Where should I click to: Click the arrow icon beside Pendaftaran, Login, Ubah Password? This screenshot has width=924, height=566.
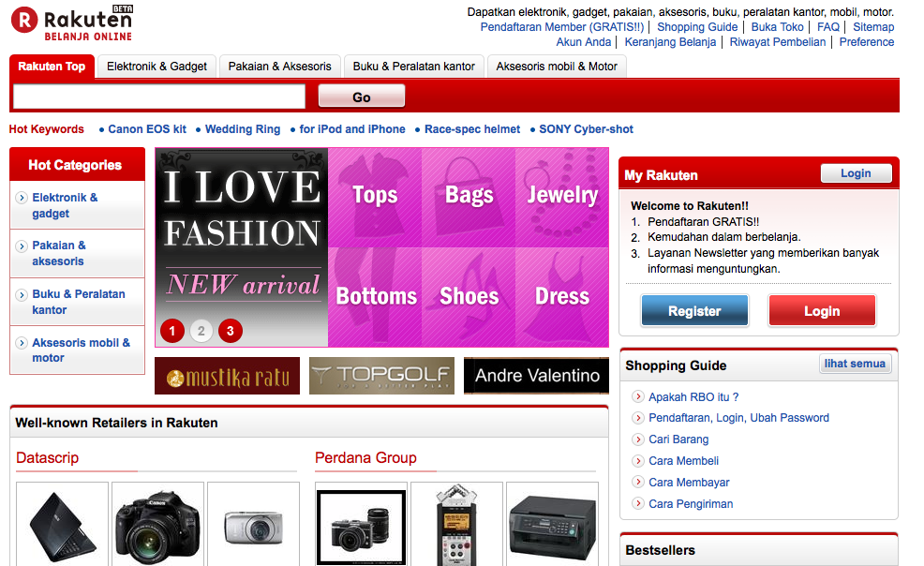637,418
